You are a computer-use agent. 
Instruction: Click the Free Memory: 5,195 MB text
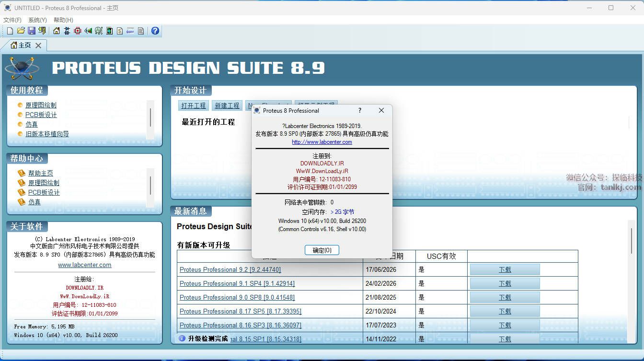(44, 326)
